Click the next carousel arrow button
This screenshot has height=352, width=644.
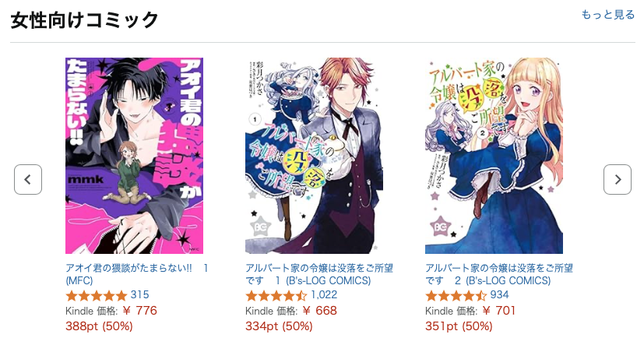[618, 179]
